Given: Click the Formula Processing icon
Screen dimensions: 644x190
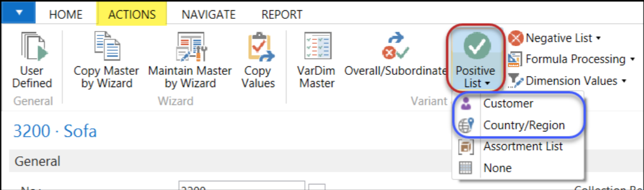Looking at the screenshot, I should [516, 59].
